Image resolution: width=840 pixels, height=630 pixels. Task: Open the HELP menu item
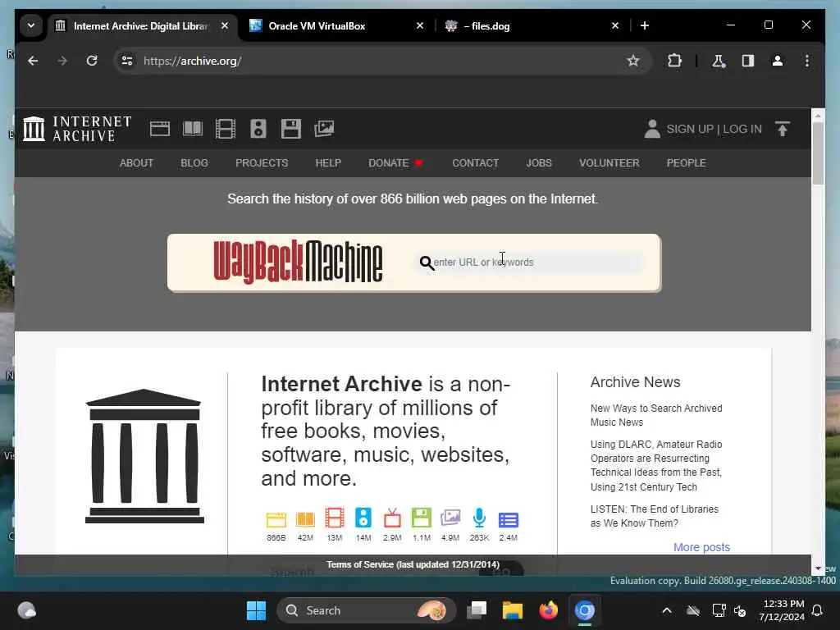[x=328, y=163]
